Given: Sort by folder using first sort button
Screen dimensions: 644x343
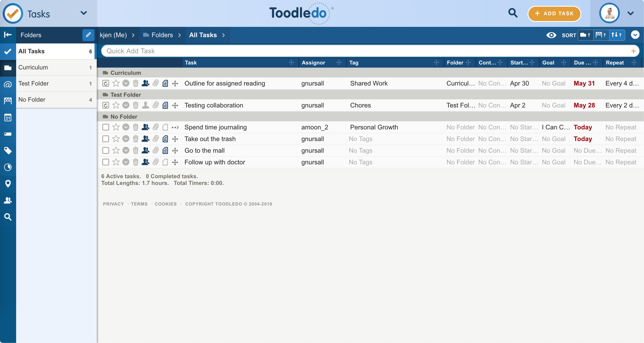Looking at the screenshot, I should click(x=586, y=35).
